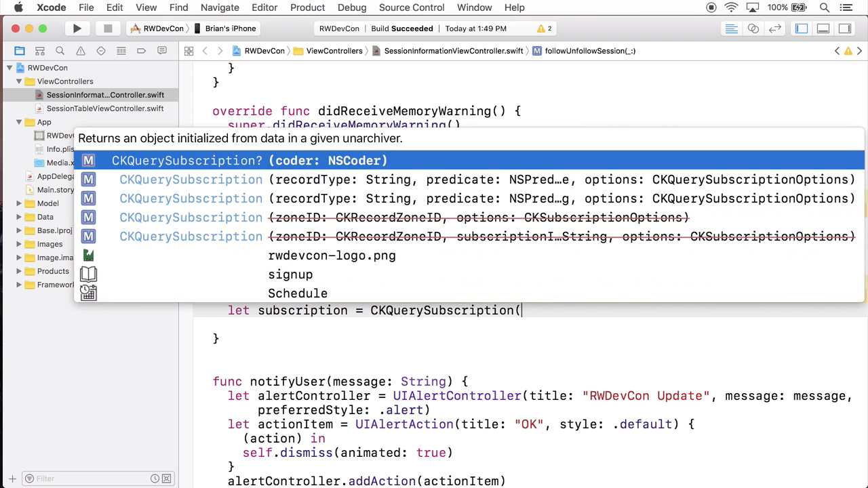Open the debug navigator tab
This screenshot has height=488, width=868.
121,51
